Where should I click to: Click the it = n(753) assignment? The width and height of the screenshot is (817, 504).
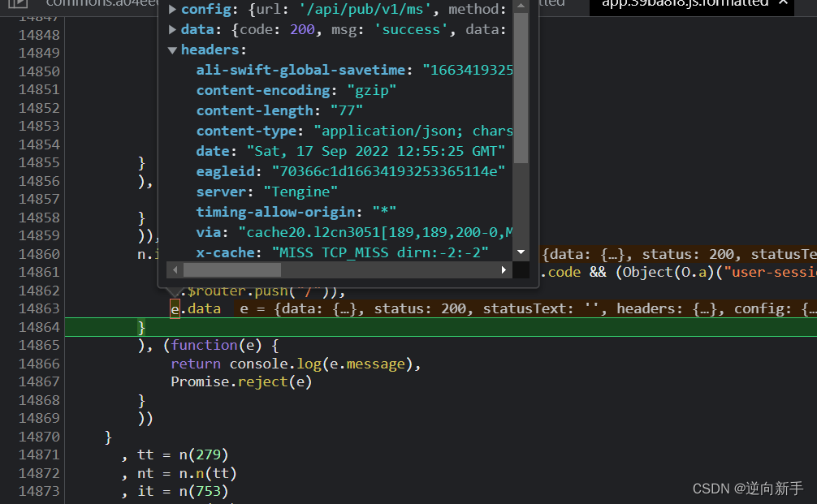183,491
